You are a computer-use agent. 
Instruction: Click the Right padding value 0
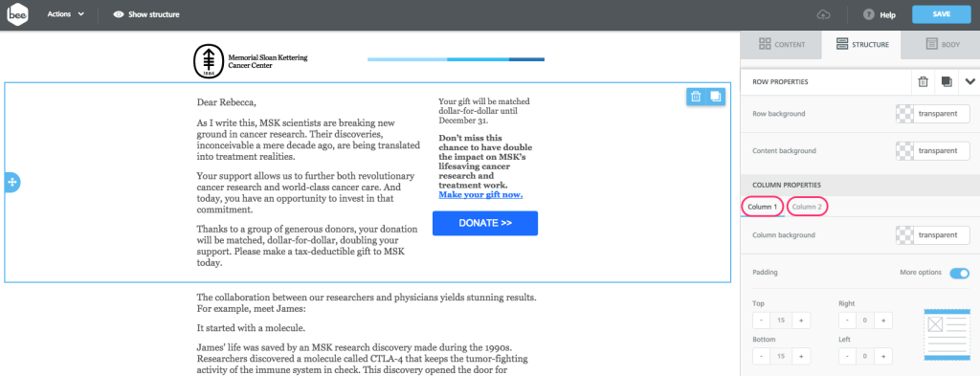pyautogui.click(x=865, y=321)
